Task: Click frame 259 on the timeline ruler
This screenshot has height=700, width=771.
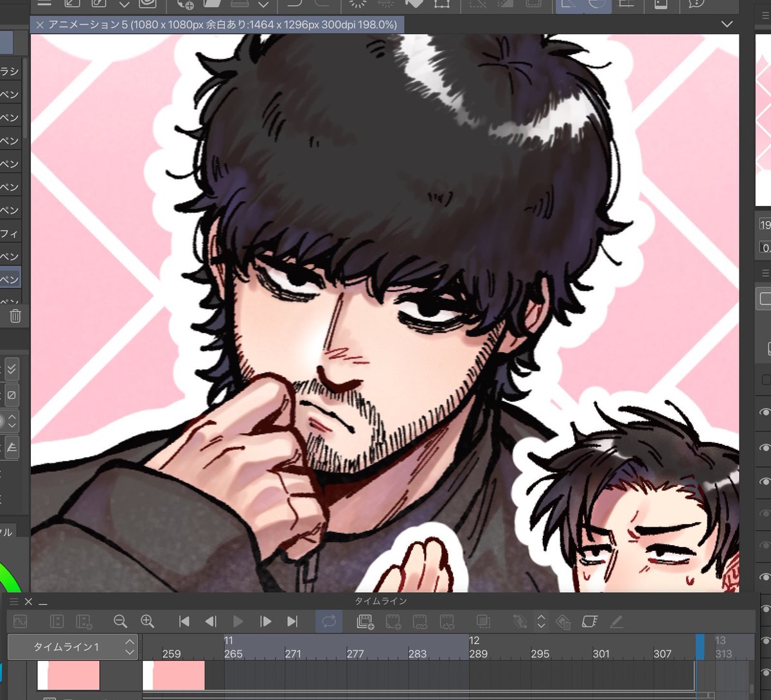Action: [172, 654]
